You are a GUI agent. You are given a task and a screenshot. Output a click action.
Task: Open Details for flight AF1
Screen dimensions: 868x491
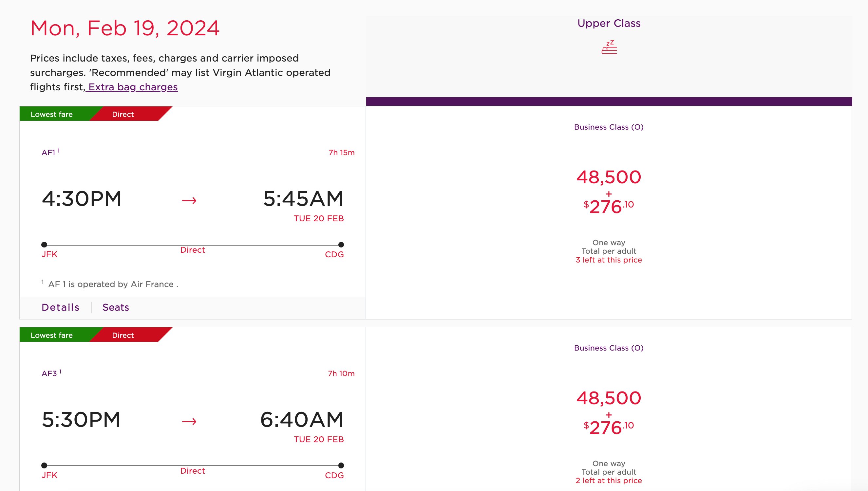coord(61,307)
